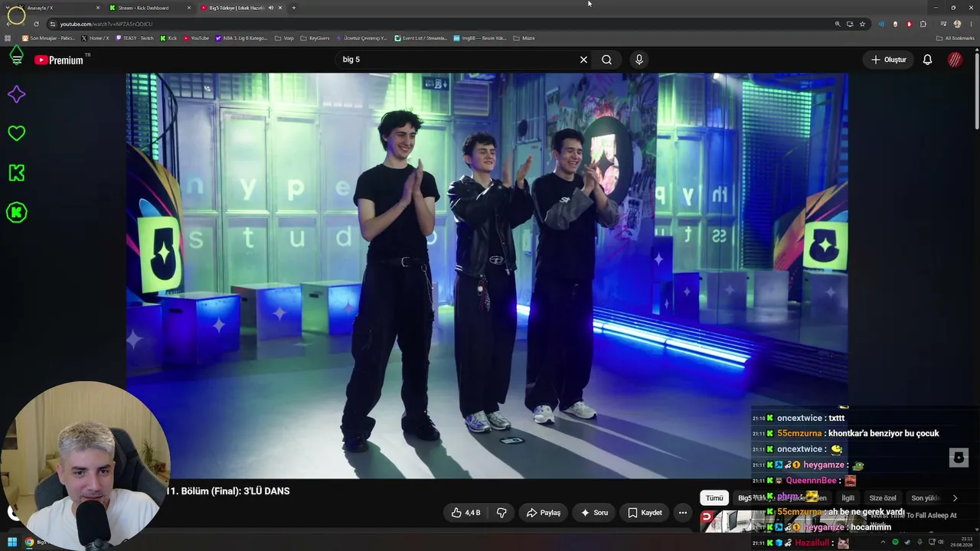980x551 pixels.
Task: Mute the audio-playing Big5 Türkiye tab
Action: pos(270,8)
